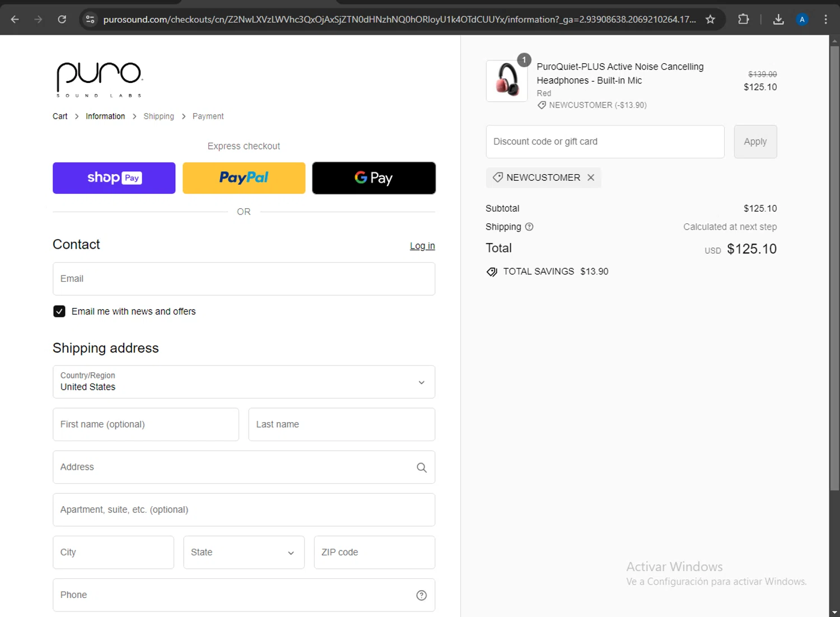Screen dimensions: 840x617
Task: Click the tag icon on NEWCUSTOMER chip
Action: 497,177
